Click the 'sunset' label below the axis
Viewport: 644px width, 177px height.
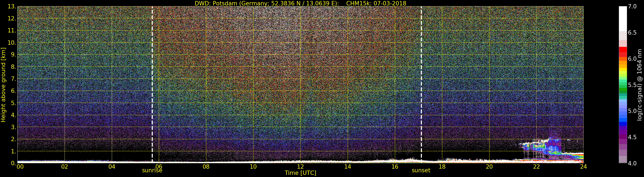421,170
